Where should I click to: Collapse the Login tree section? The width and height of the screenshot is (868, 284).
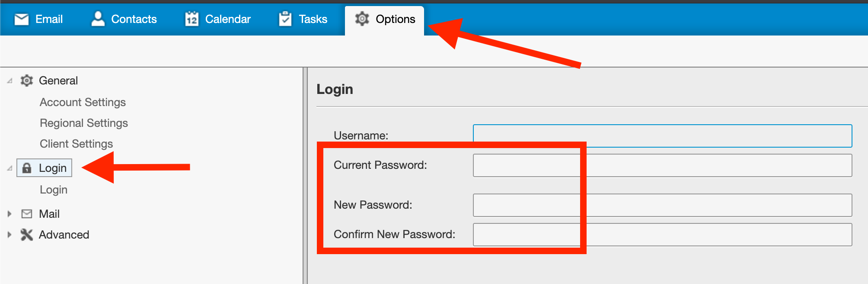pos(10,168)
